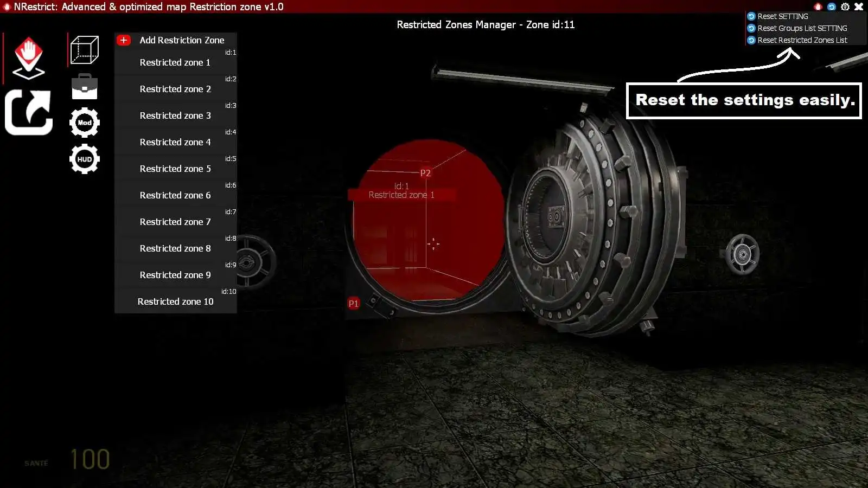This screenshot has height=488, width=868.
Task: Select Restricted zone 4 in the list
Action: click(175, 142)
